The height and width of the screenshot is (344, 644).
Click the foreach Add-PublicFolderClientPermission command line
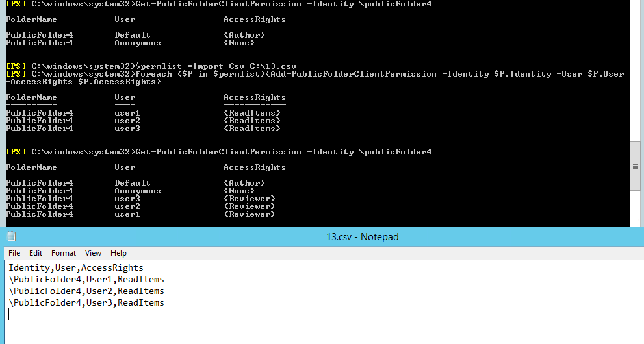click(315, 74)
